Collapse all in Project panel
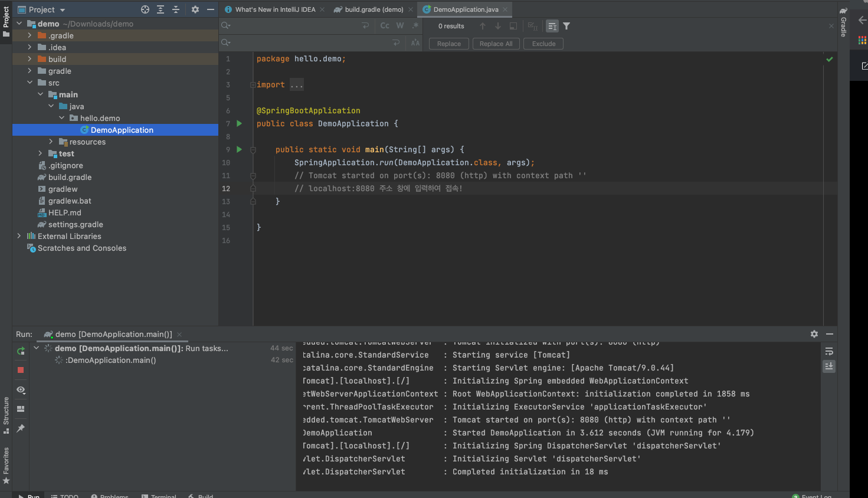This screenshot has height=498, width=868. tap(176, 9)
